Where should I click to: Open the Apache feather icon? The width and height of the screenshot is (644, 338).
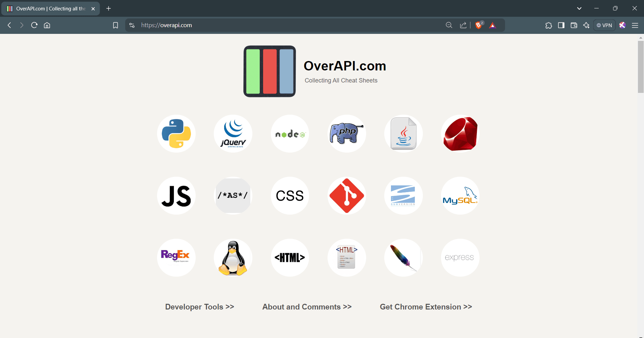point(403,258)
